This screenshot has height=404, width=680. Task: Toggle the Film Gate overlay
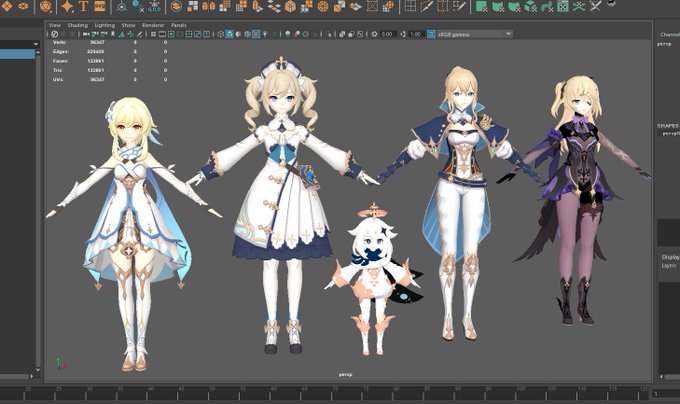[x=162, y=34]
